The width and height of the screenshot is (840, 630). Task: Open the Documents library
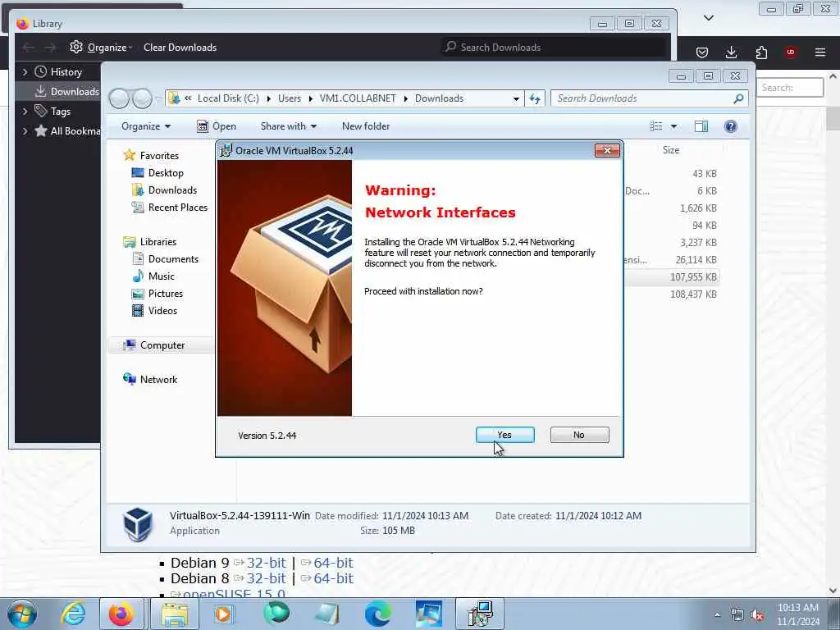(173, 258)
